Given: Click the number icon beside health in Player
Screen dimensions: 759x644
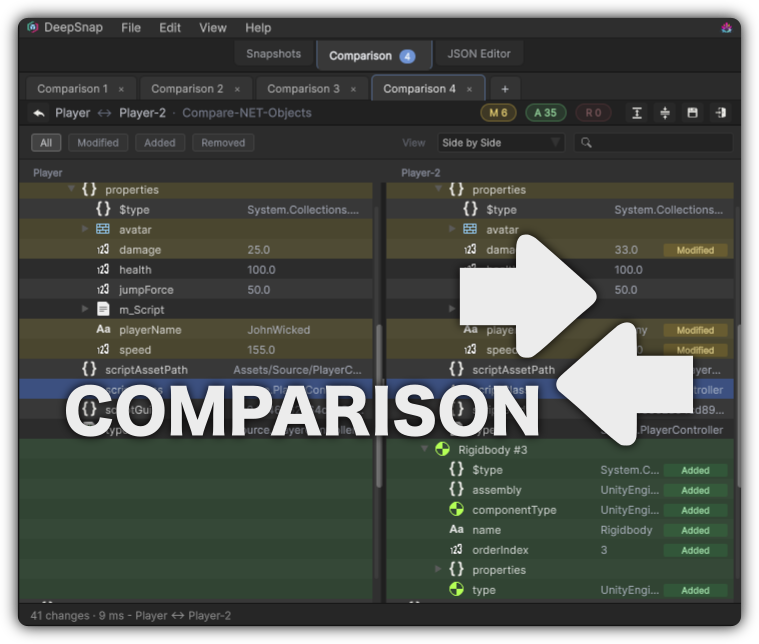Looking at the screenshot, I should pyautogui.click(x=103, y=269).
